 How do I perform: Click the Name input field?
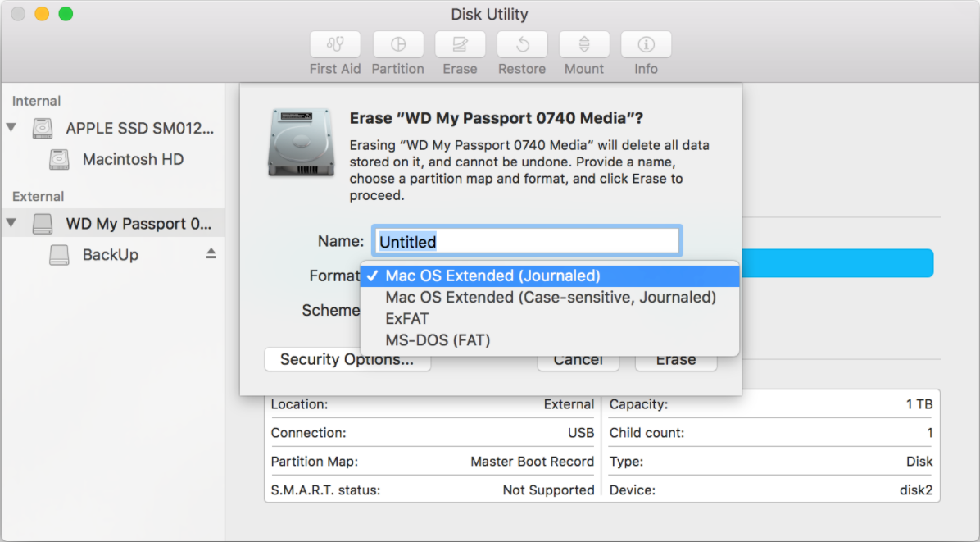click(x=527, y=241)
